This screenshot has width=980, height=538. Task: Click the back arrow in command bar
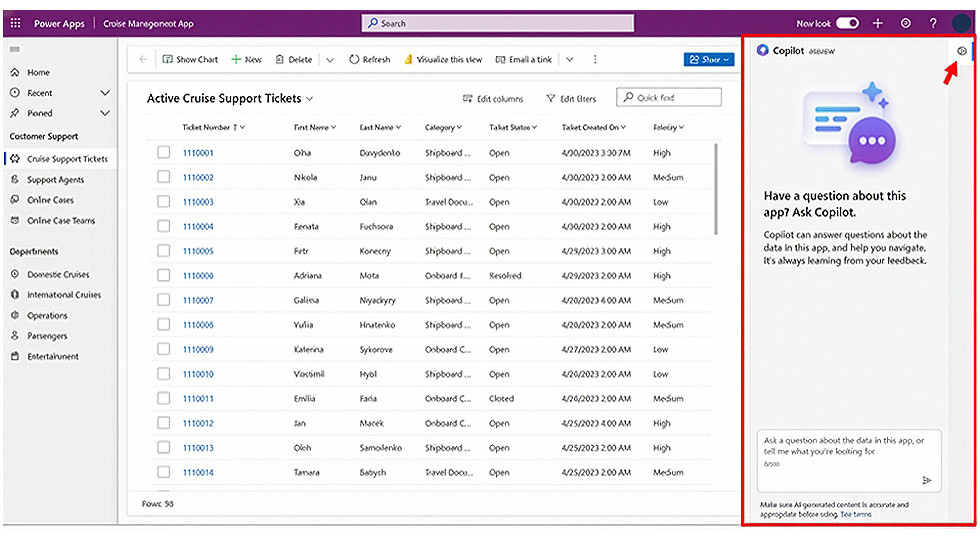[143, 60]
